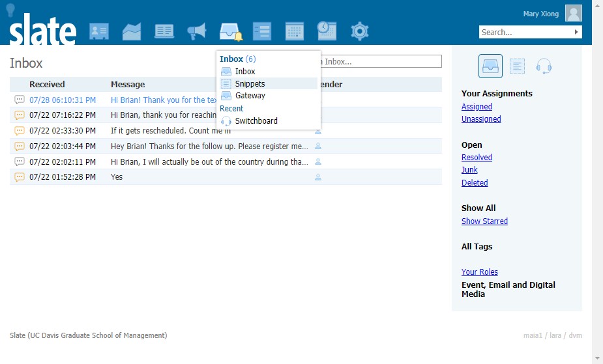The image size is (603, 364).
Task: Select the Snippets icon in right sidebar
Action: (x=517, y=66)
